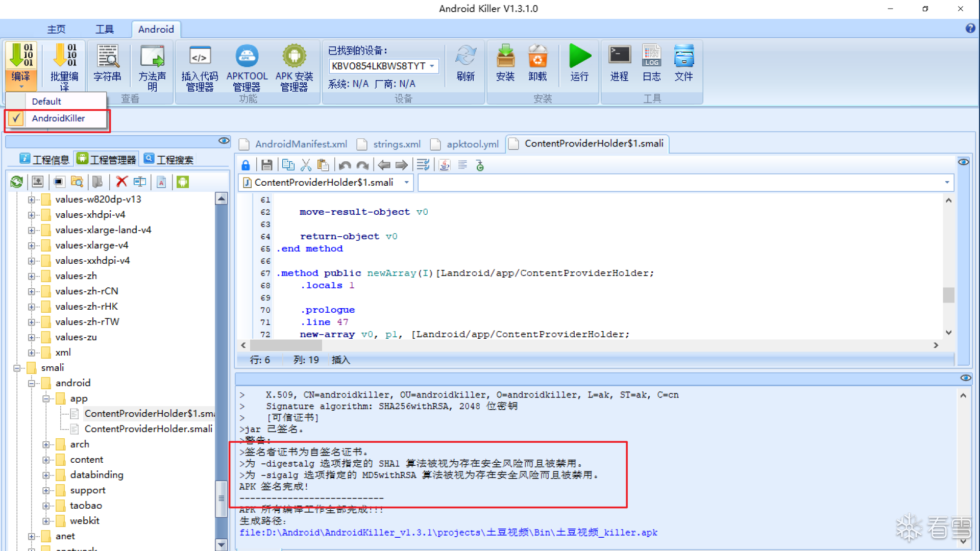Click the red delete X in project toolbar
The width and height of the screenshot is (980, 551).
[x=121, y=182]
